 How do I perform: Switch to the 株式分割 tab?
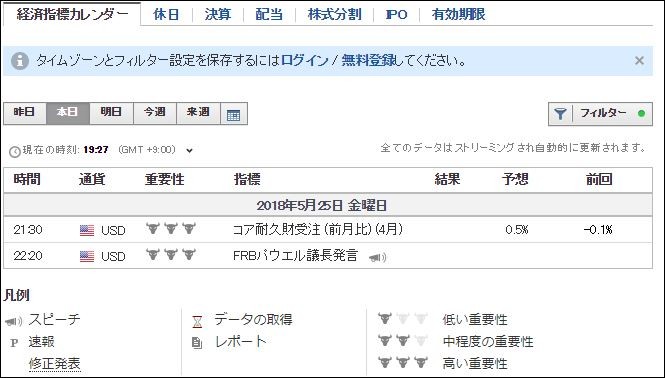pyautogui.click(x=335, y=14)
